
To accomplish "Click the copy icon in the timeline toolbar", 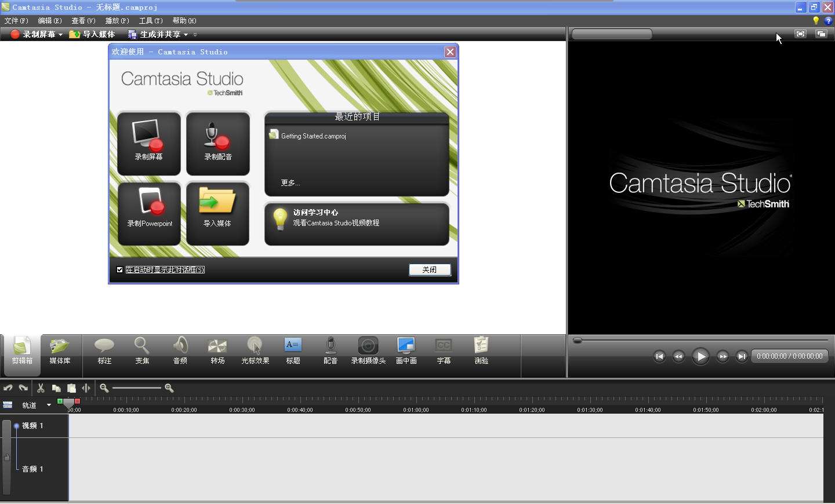I will pyautogui.click(x=56, y=388).
